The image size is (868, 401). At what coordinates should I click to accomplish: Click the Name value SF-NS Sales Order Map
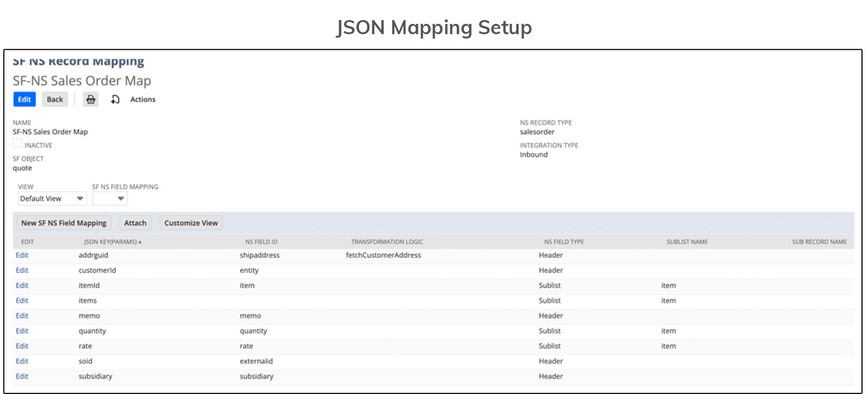(50, 132)
